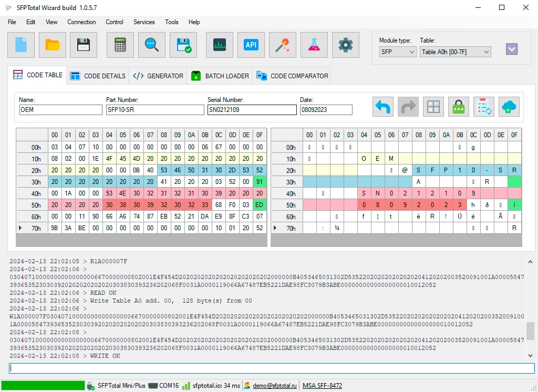Open the Help menu
The image size is (538, 392).
[194, 22]
